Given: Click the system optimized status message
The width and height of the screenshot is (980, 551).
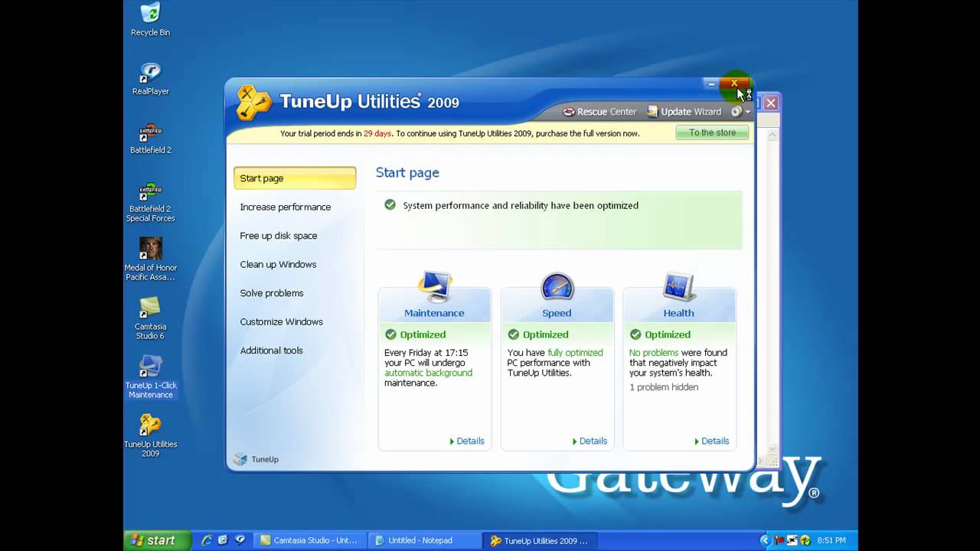Looking at the screenshot, I should [x=521, y=205].
